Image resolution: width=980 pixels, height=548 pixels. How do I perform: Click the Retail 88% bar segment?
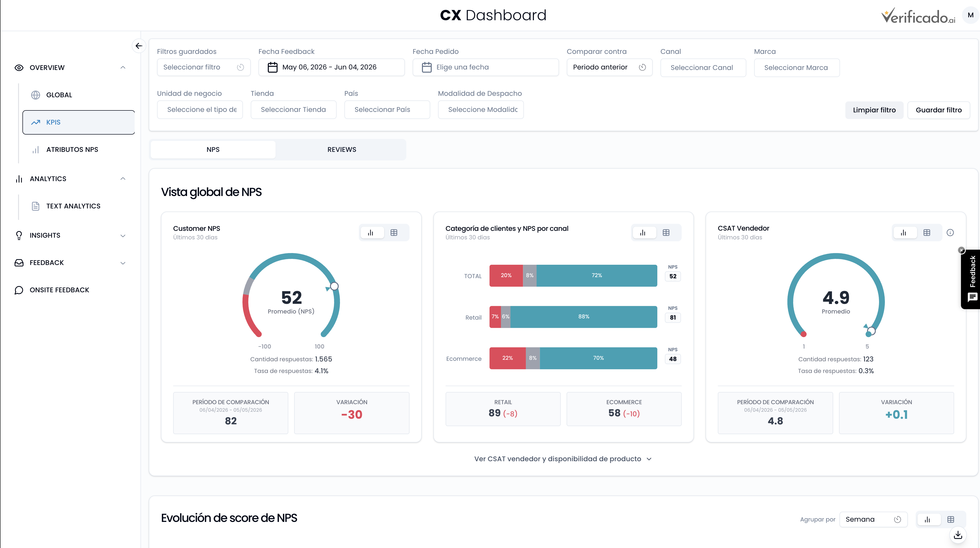click(584, 317)
